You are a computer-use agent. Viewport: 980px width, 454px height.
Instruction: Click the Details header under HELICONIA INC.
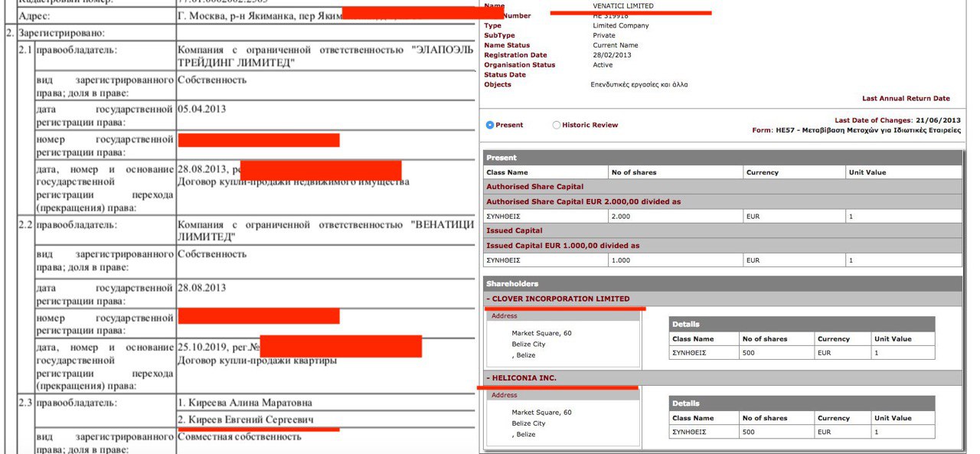(802, 403)
